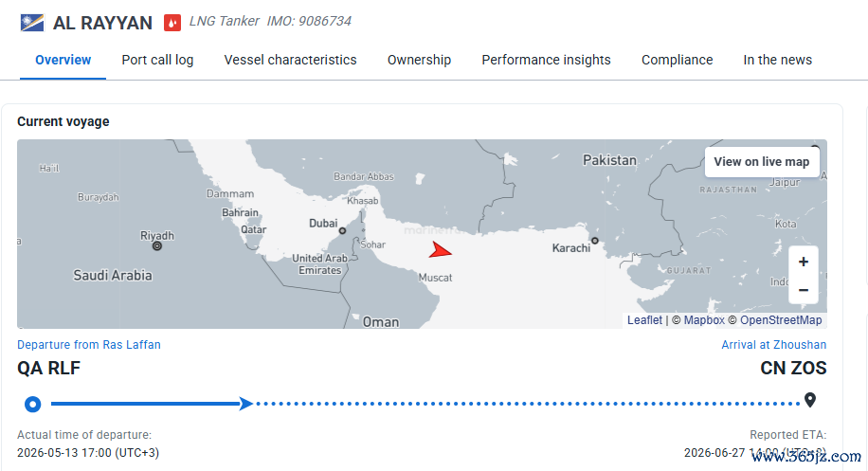
Task: Click the Actual time of departure label
Action: coord(84,434)
